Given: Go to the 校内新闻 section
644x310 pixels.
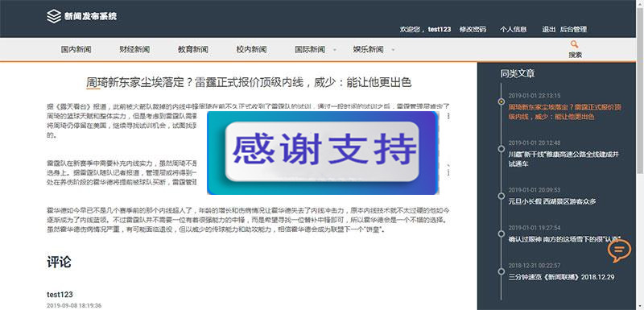Looking at the screenshot, I should (x=251, y=49).
